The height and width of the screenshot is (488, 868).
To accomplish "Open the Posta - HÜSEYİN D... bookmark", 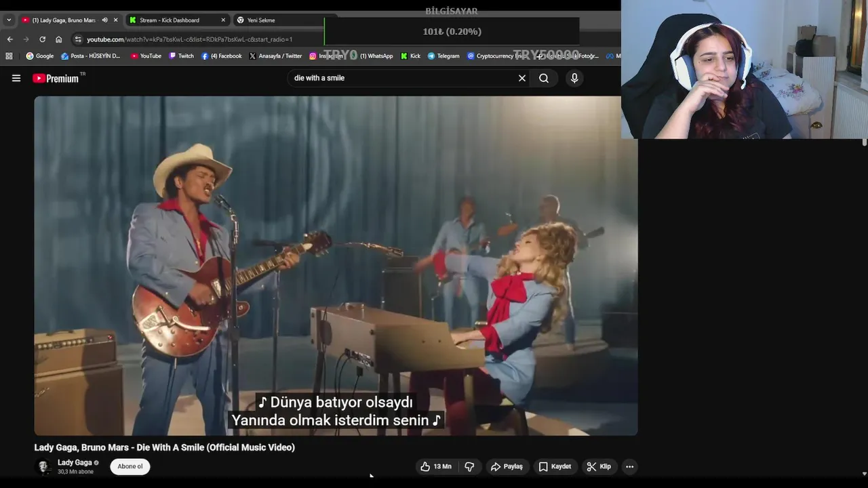I will (x=91, y=56).
